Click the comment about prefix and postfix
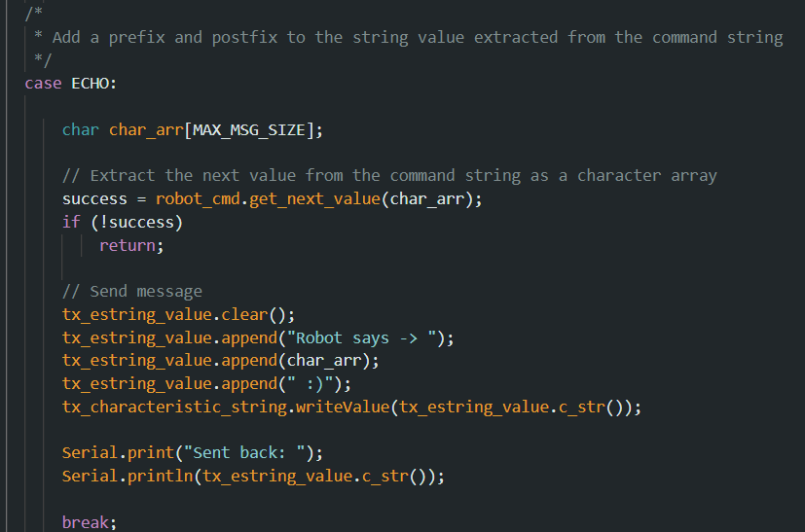Screen dimensions: 805x532 click(x=408, y=38)
